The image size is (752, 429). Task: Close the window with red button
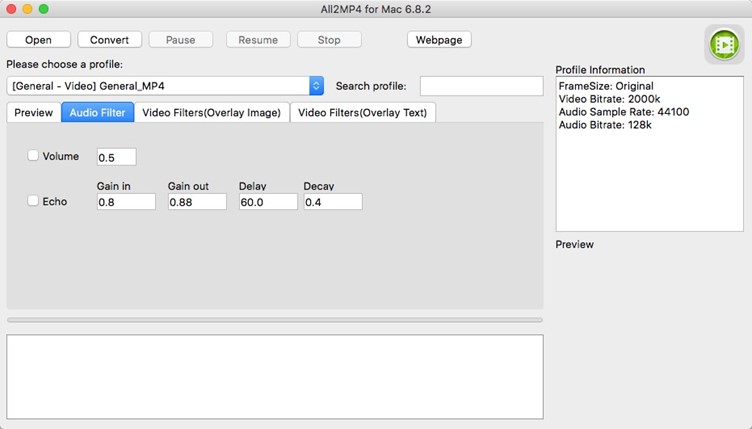coord(12,9)
